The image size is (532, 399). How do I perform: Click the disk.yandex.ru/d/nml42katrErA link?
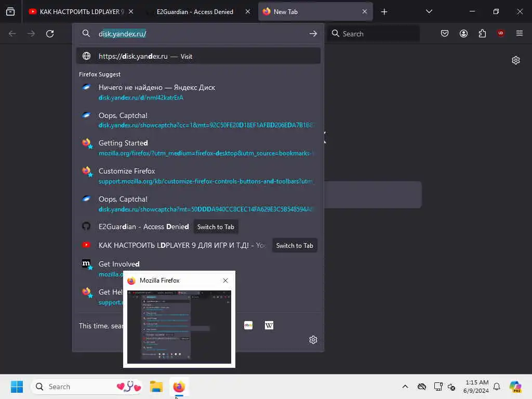pyautogui.click(x=141, y=98)
